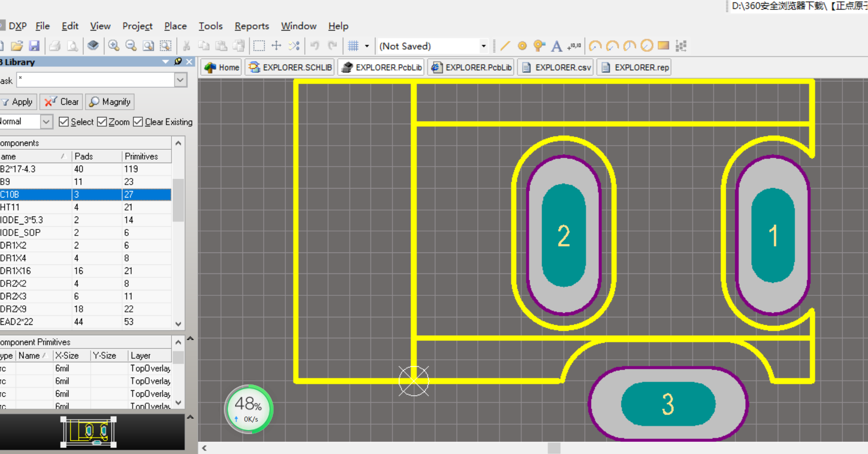Click the Cut scissors icon
868x454 pixels.
tap(187, 46)
